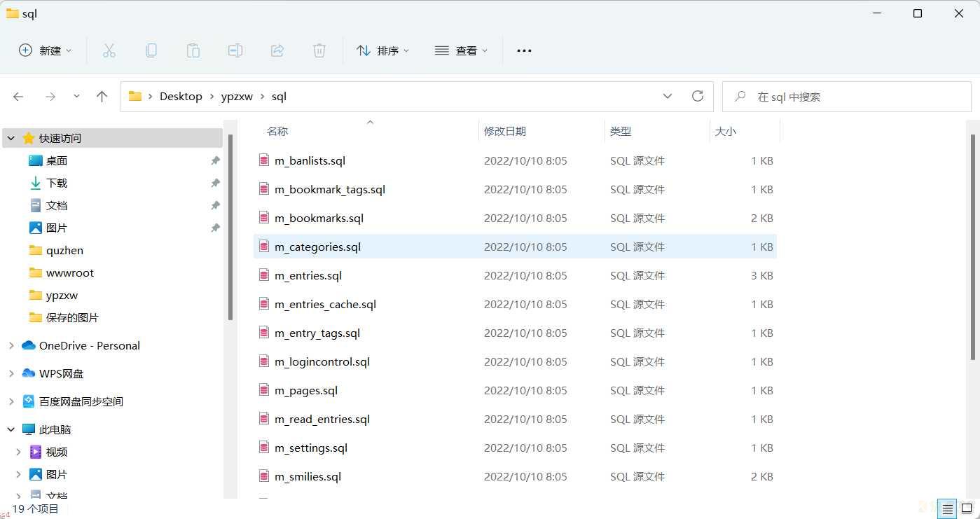Image resolution: width=980 pixels, height=519 pixels.
Task: Expand the WPS网盘 node
Action: pos(11,373)
